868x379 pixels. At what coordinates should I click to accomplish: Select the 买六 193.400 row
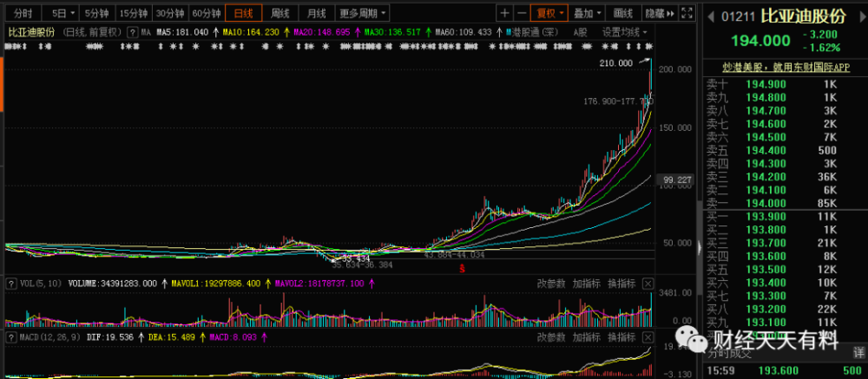783,283
